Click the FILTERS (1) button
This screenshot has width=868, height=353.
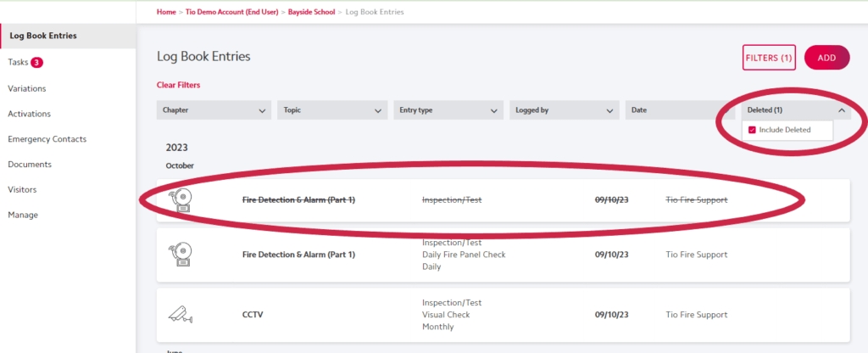[768, 58]
